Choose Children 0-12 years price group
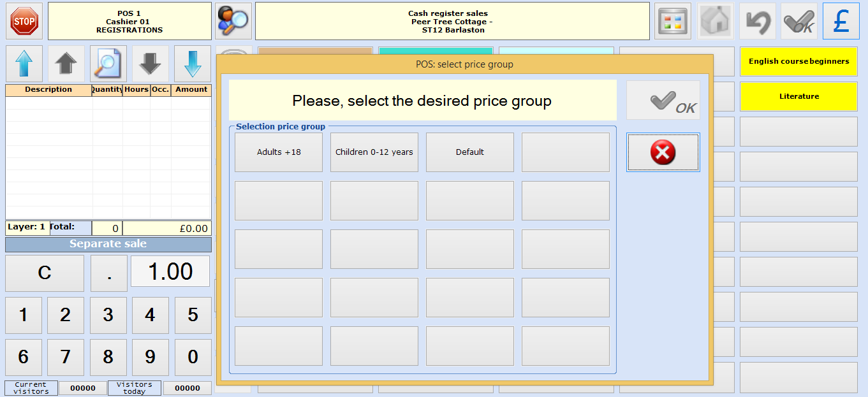Image resolution: width=868 pixels, height=397 pixels. (x=374, y=152)
